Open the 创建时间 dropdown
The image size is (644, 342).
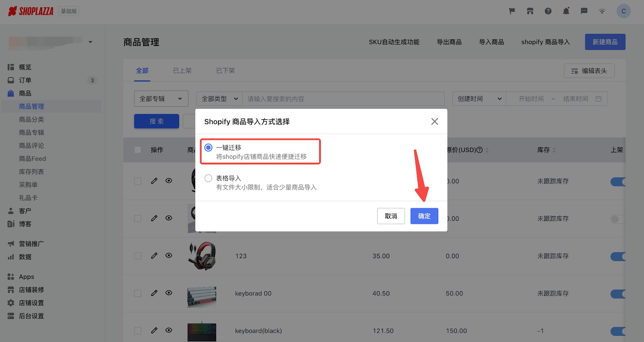[479, 99]
